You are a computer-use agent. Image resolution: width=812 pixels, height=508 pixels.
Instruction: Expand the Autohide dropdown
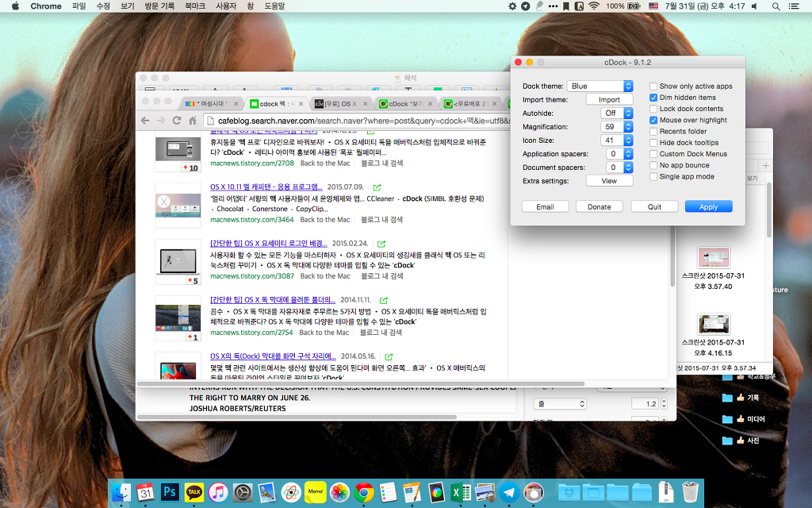coord(615,113)
